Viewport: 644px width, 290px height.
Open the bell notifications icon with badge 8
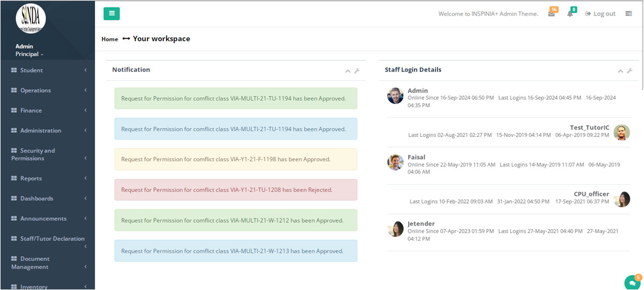coord(571,13)
